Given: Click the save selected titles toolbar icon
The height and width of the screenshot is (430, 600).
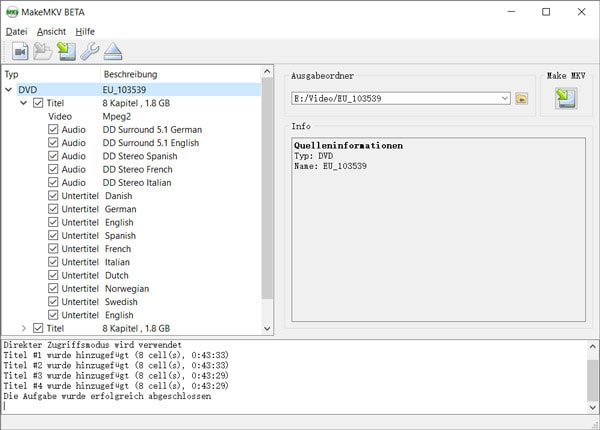Looking at the screenshot, I should click(66, 51).
